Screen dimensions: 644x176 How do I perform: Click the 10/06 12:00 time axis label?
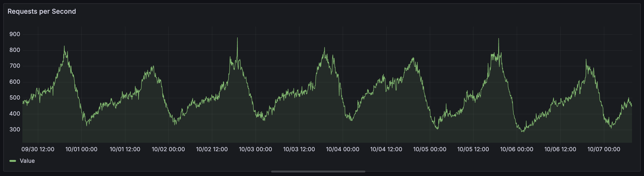point(560,150)
